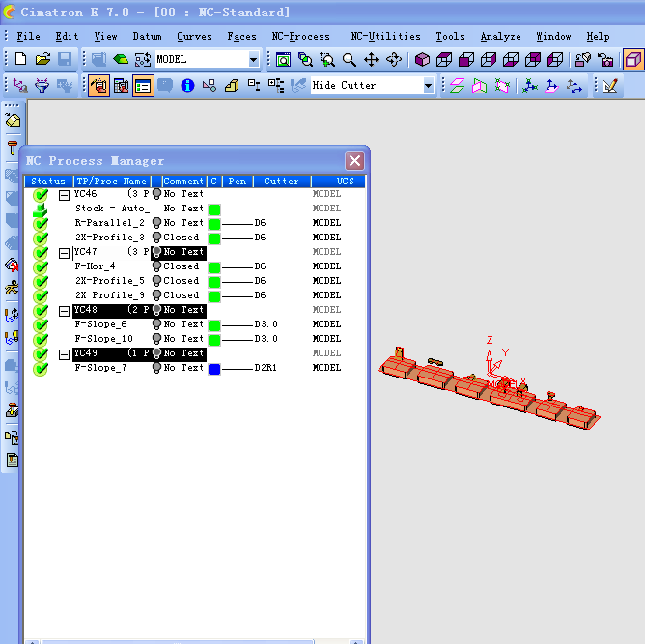
Task: Click the Save disk icon
Action: 65,60
